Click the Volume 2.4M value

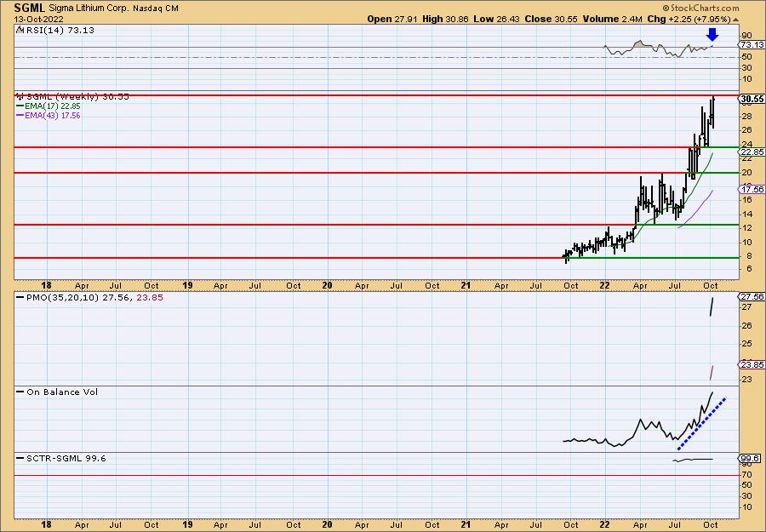point(612,19)
